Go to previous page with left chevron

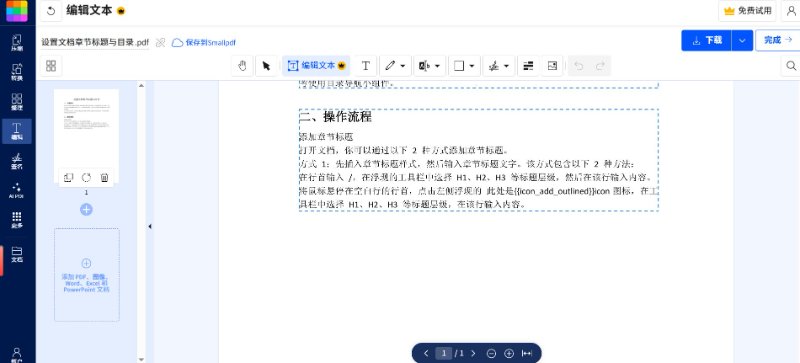point(426,353)
